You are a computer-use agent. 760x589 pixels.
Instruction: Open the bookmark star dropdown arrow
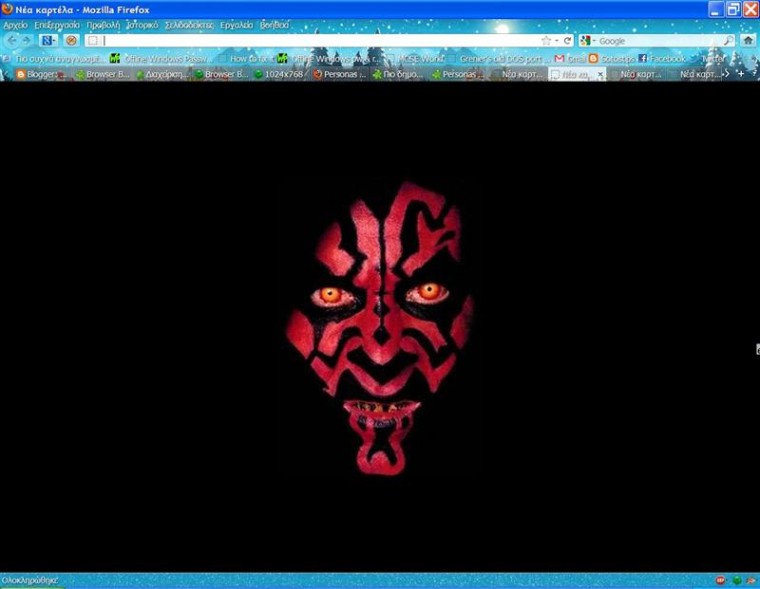click(x=556, y=41)
